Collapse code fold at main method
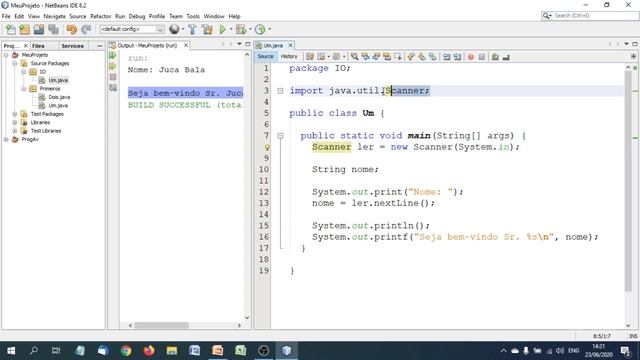The image size is (640, 360). tap(280, 136)
